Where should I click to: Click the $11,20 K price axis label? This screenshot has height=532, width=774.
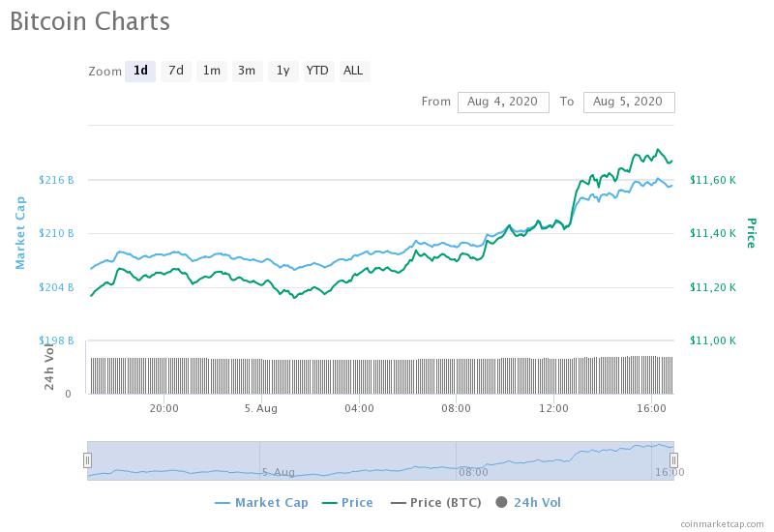pyautogui.click(x=713, y=287)
